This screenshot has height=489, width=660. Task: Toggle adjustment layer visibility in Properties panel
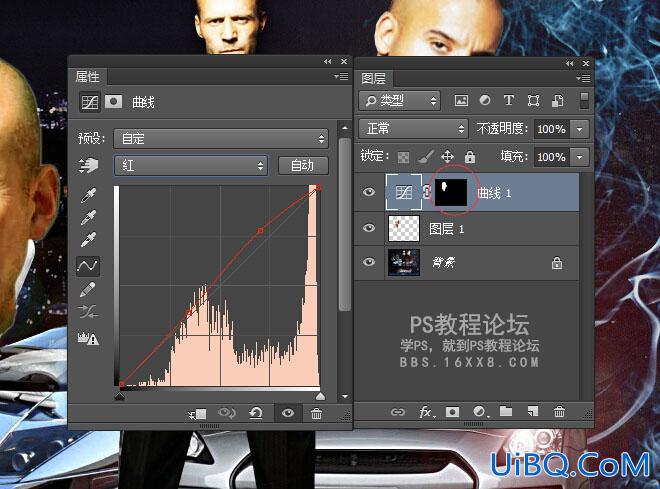tap(288, 413)
